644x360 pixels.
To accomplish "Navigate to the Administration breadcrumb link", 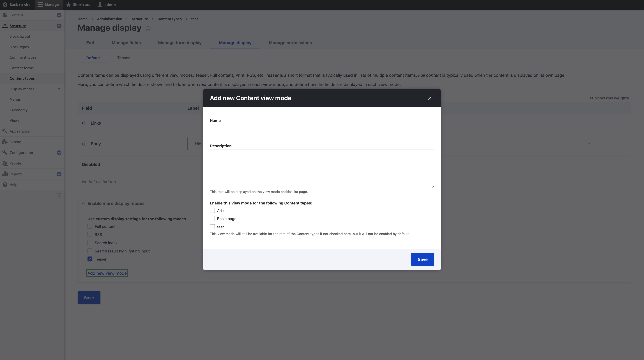I will pos(109,19).
